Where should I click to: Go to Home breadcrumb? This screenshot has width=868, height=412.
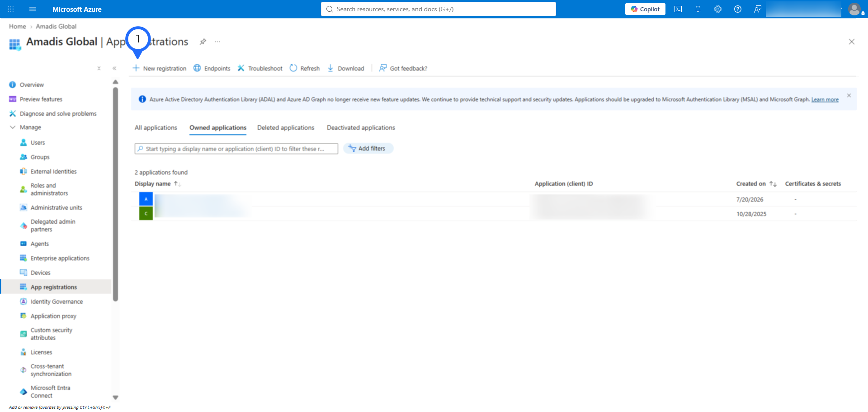(18, 26)
